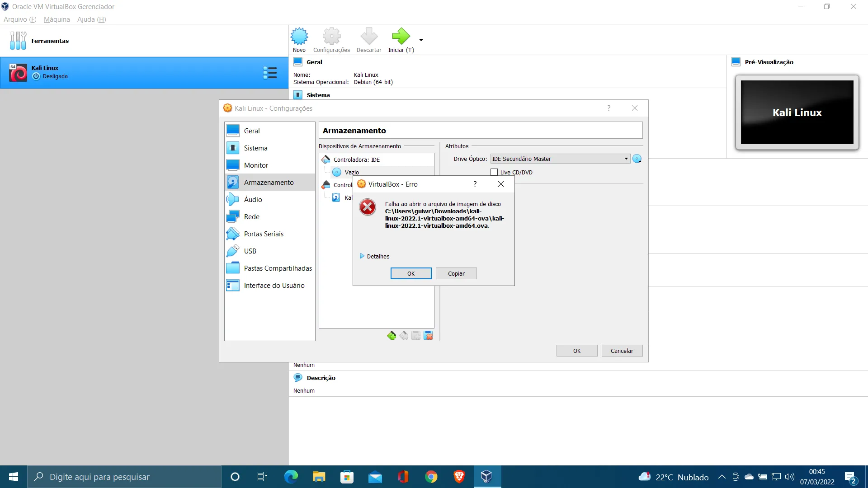Click the optical disk chooser icon
This screenshot has width=868, height=488.
tap(637, 159)
